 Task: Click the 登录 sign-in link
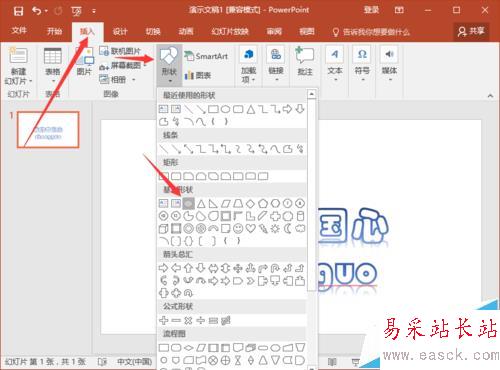[x=371, y=10]
